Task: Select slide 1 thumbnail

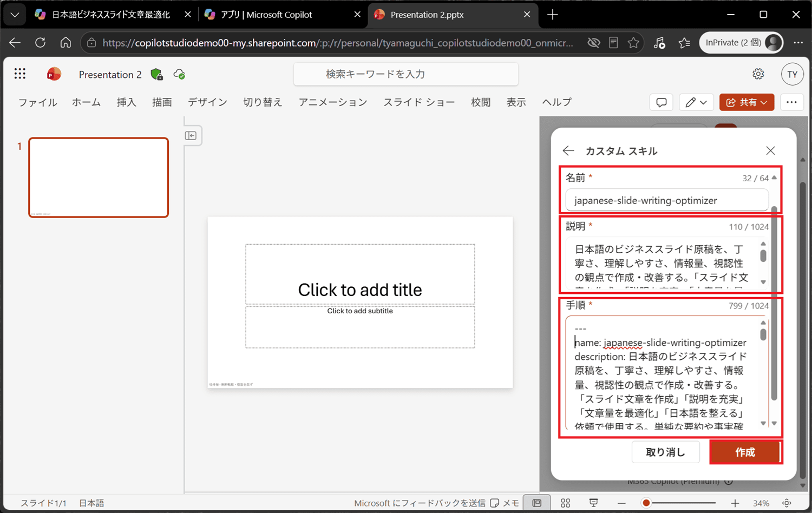Action: pos(99,177)
